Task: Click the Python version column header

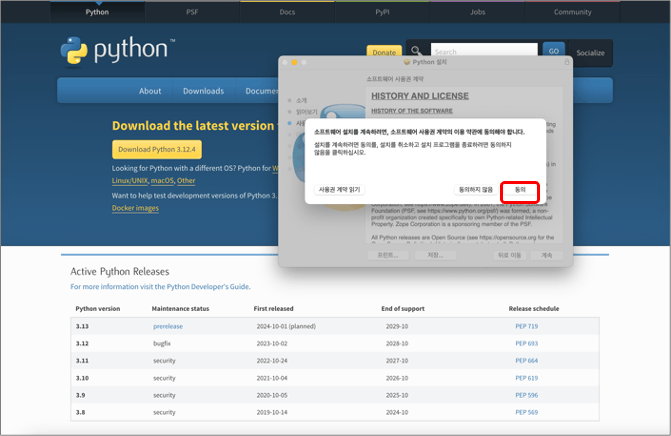Action: tap(98, 308)
